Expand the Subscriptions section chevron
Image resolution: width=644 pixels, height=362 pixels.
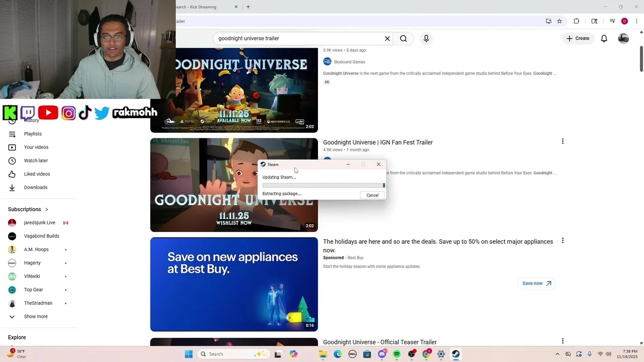47,209
